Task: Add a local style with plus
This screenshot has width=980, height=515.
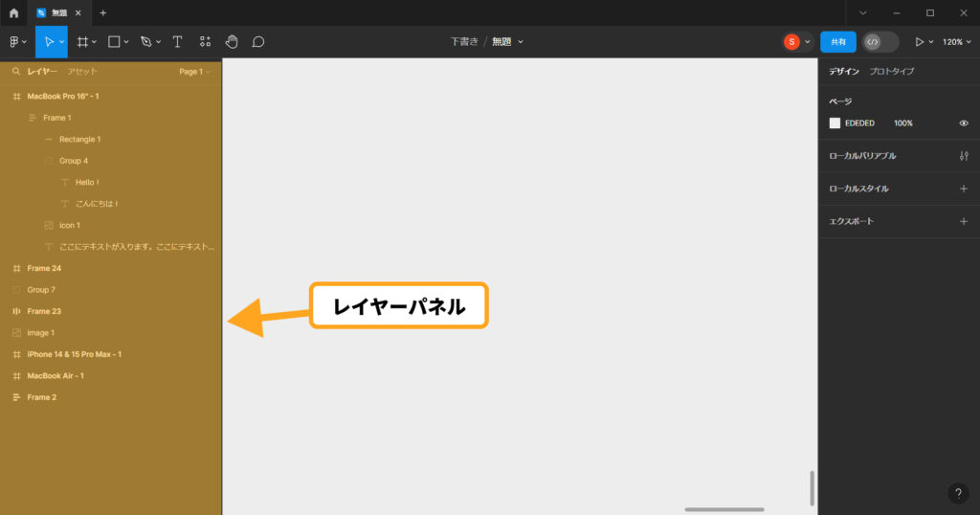Action: coord(964,189)
